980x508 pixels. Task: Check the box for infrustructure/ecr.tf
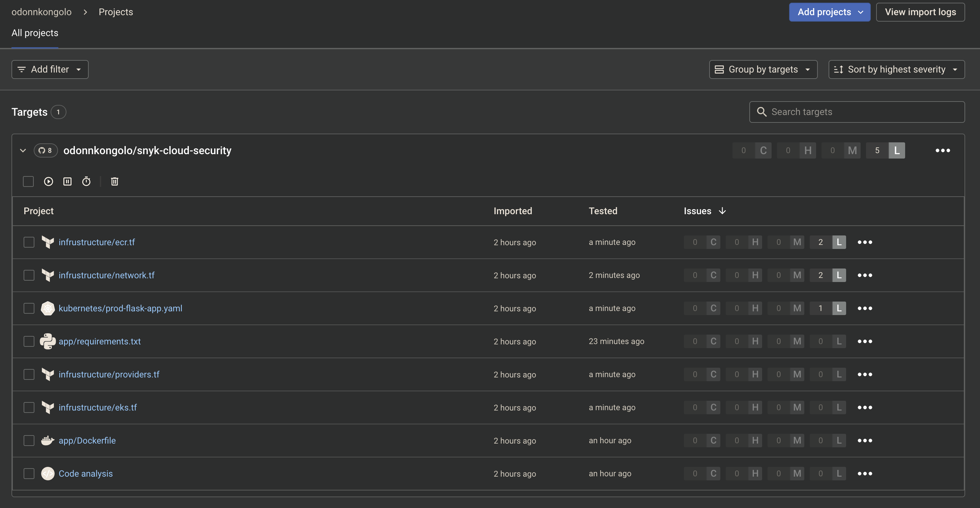point(29,243)
